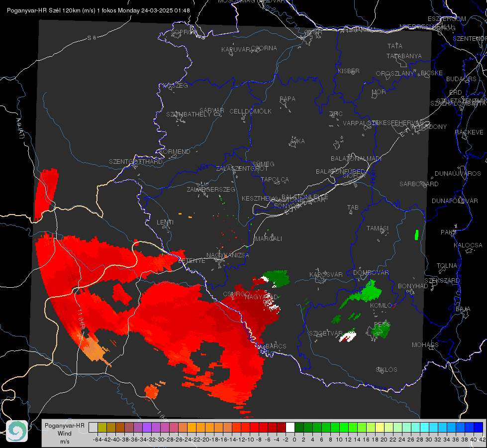The height and width of the screenshot is (448, 487).
Task: Click the LENTI town label
Action: coord(165,223)
